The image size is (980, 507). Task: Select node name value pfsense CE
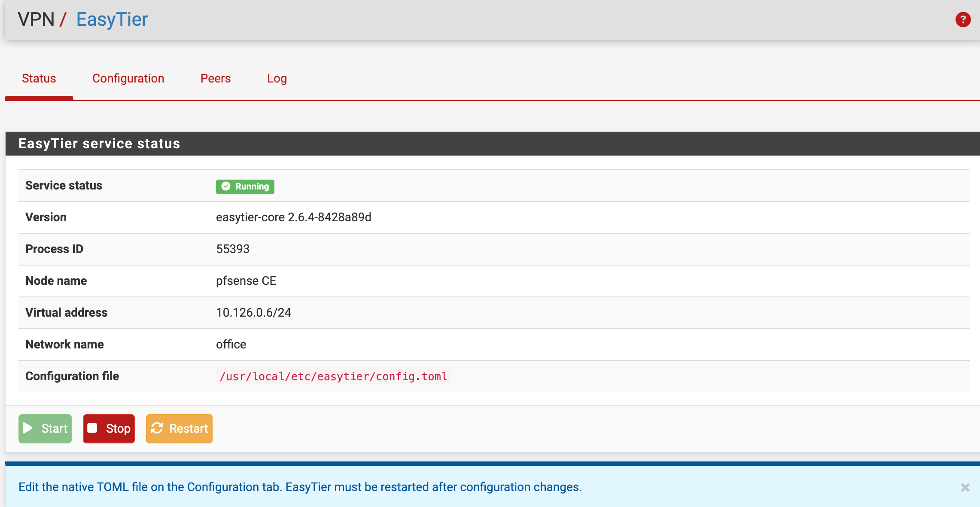click(x=246, y=281)
